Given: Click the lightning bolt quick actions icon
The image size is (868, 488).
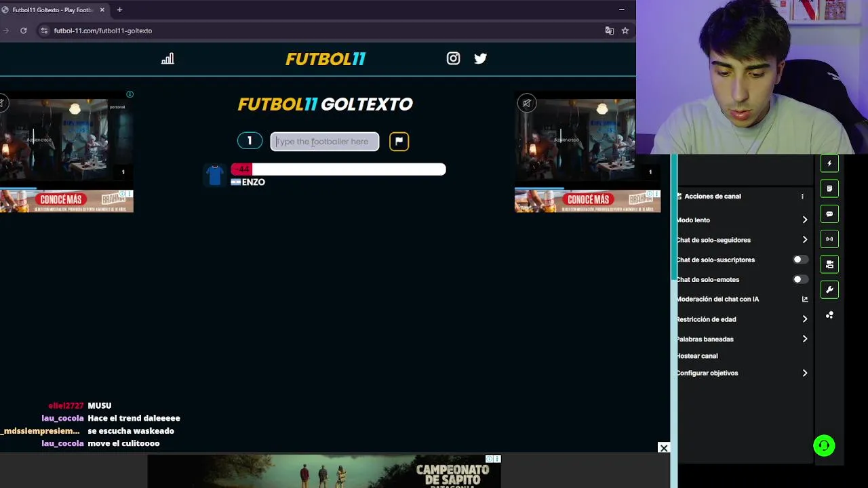Looking at the screenshot, I should (829, 163).
